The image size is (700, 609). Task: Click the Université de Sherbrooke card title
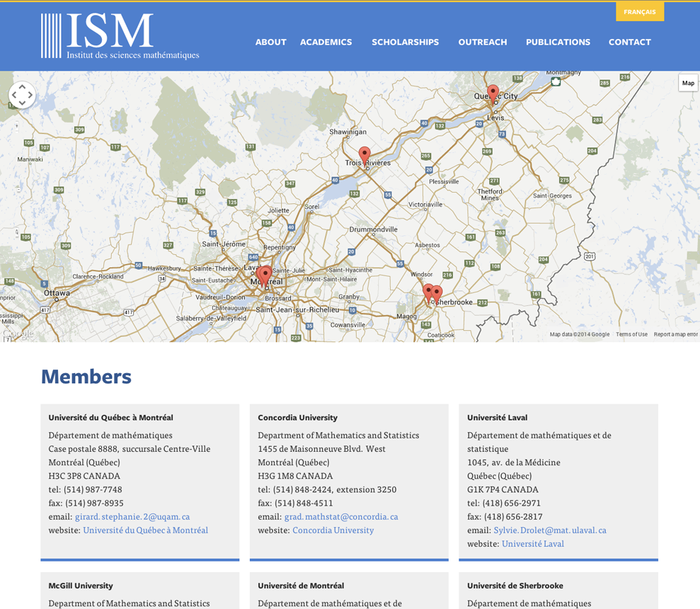click(515, 586)
